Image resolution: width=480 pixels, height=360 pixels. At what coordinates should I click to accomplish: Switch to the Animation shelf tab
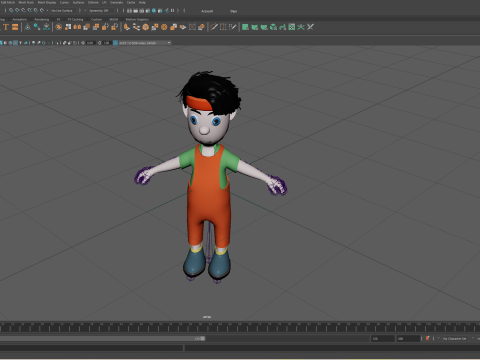[19, 19]
